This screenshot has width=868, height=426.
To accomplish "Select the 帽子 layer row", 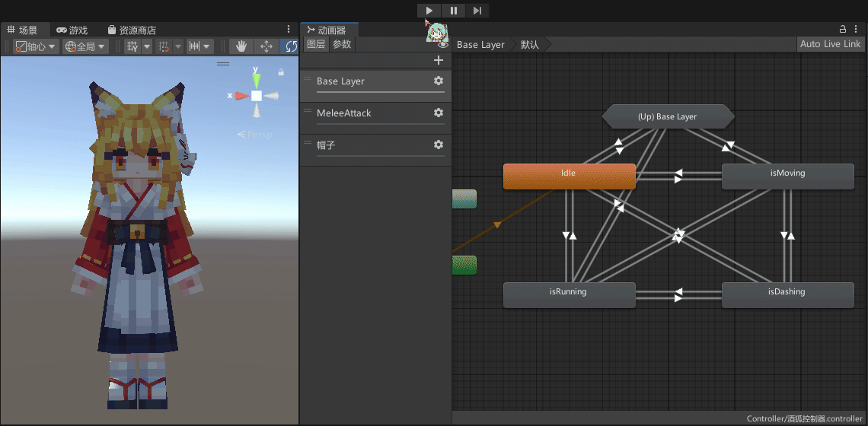I will click(x=376, y=150).
